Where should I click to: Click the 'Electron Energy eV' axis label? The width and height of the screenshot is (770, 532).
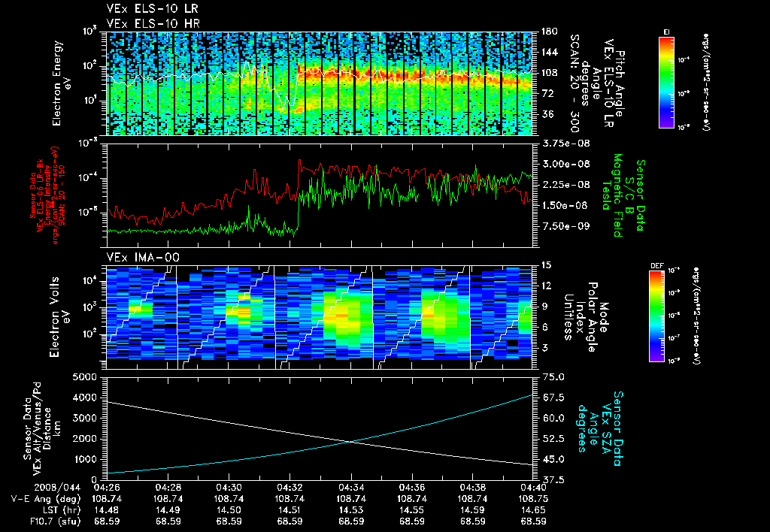pos(62,83)
